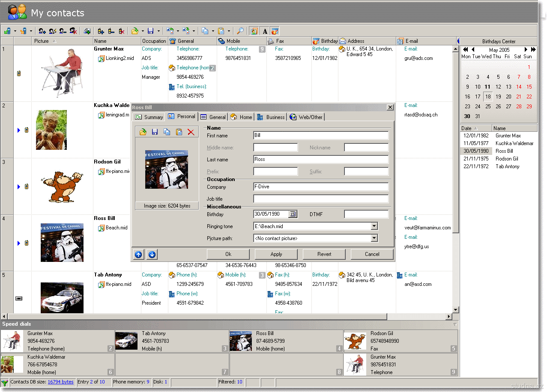Toggle the Birthdays Center panel toolbar button
This screenshot has width=547, height=392.
pyautogui.click(x=275, y=31)
